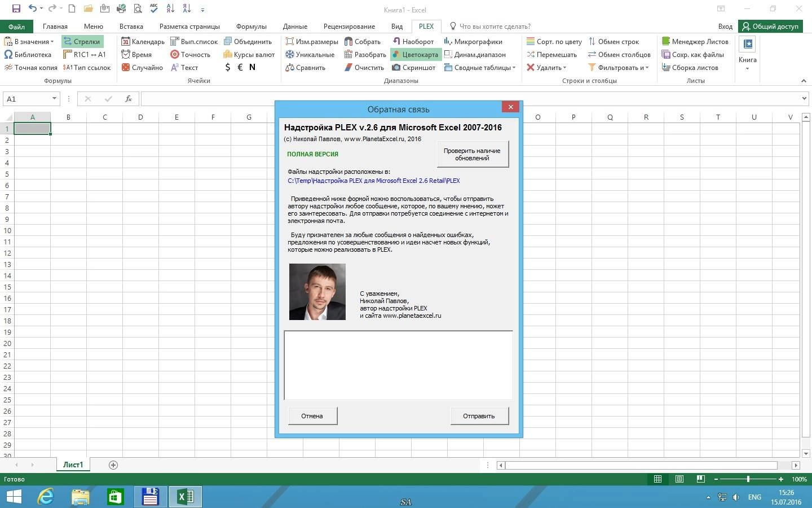
Task: Add a new sheet with plus button
Action: click(113, 465)
